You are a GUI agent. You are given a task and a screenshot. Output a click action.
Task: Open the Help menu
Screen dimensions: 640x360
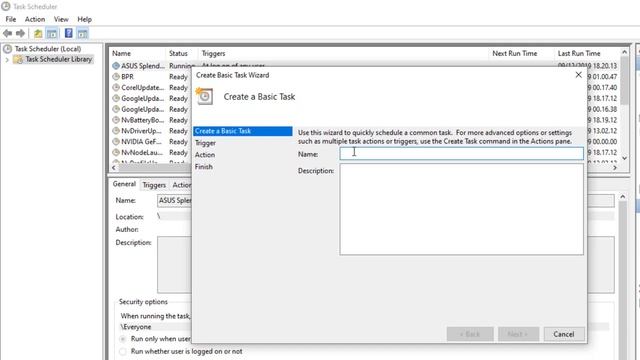[x=84, y=19]
